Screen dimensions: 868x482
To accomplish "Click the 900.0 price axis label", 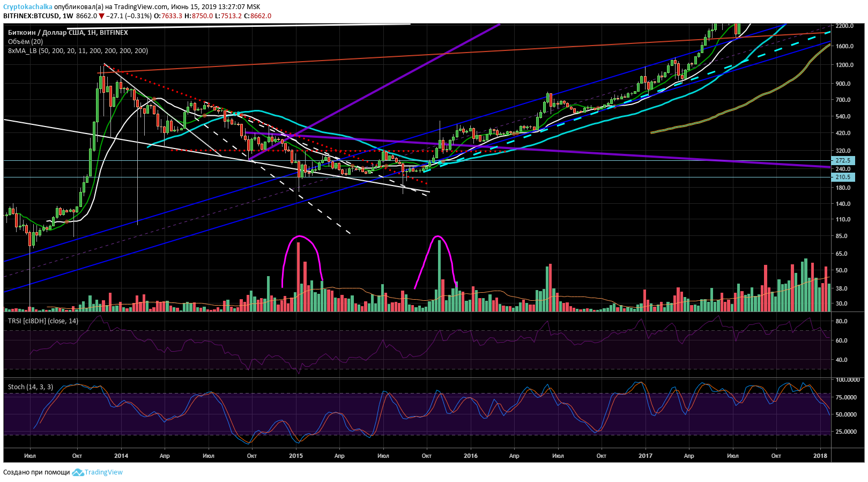I will [x=843, y=84].
